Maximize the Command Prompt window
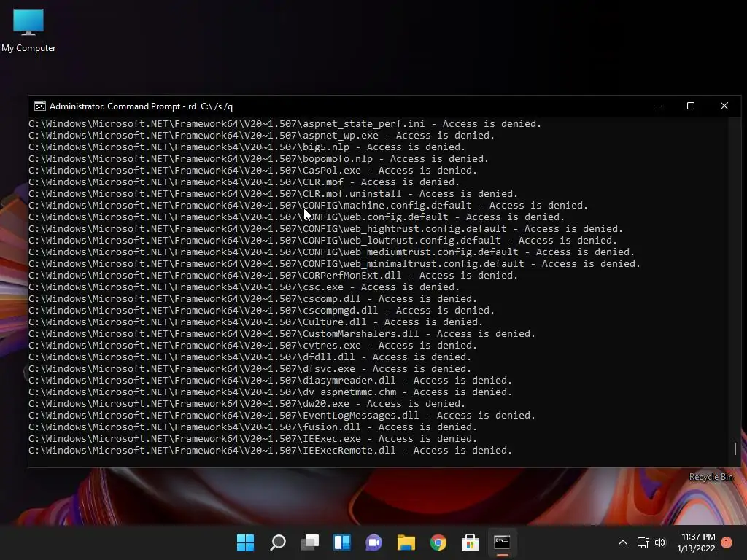 [691, 106]
